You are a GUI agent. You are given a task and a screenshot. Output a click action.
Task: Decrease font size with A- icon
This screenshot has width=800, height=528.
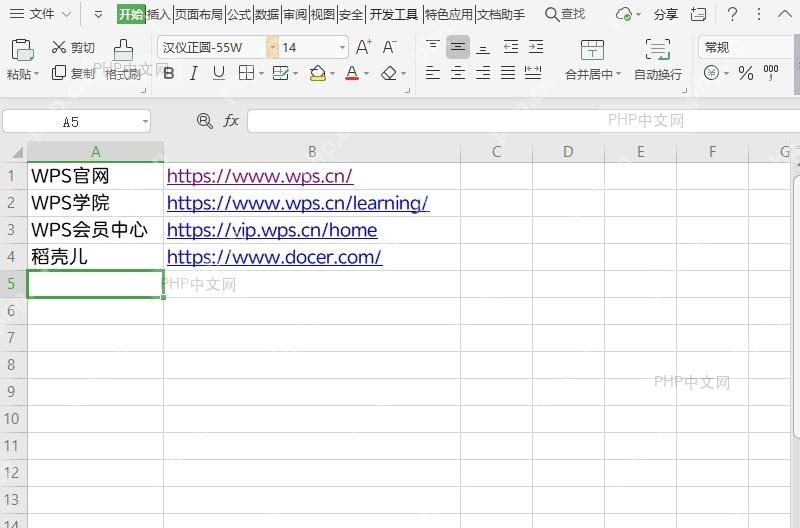coord(389,47)
